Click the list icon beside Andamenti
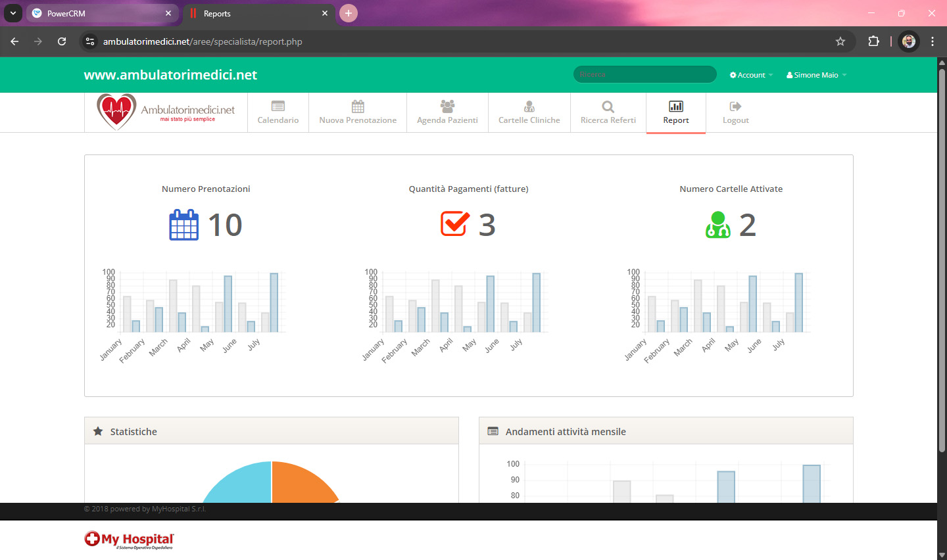Viewport: 947px width, 560px height. point(493,431)
